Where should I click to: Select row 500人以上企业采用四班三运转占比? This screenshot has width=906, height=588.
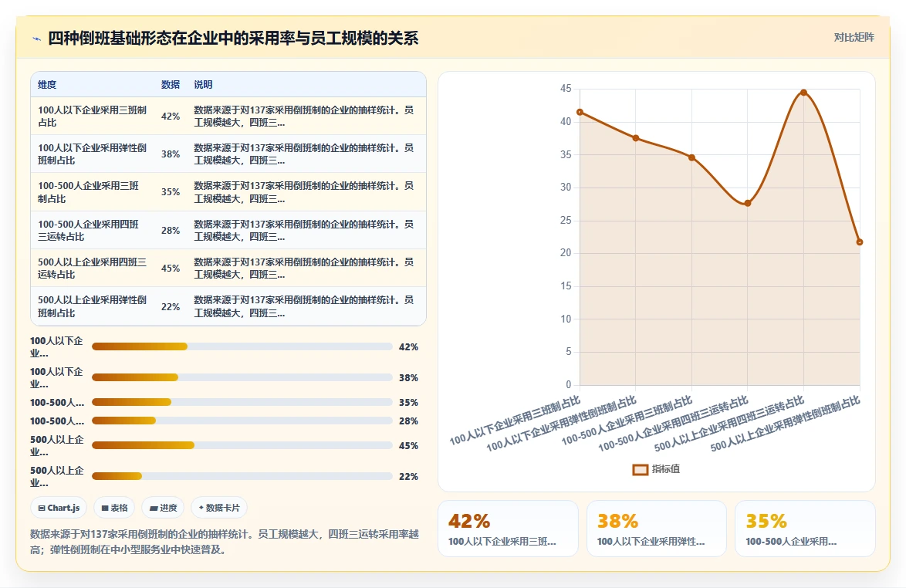[228, 268]
